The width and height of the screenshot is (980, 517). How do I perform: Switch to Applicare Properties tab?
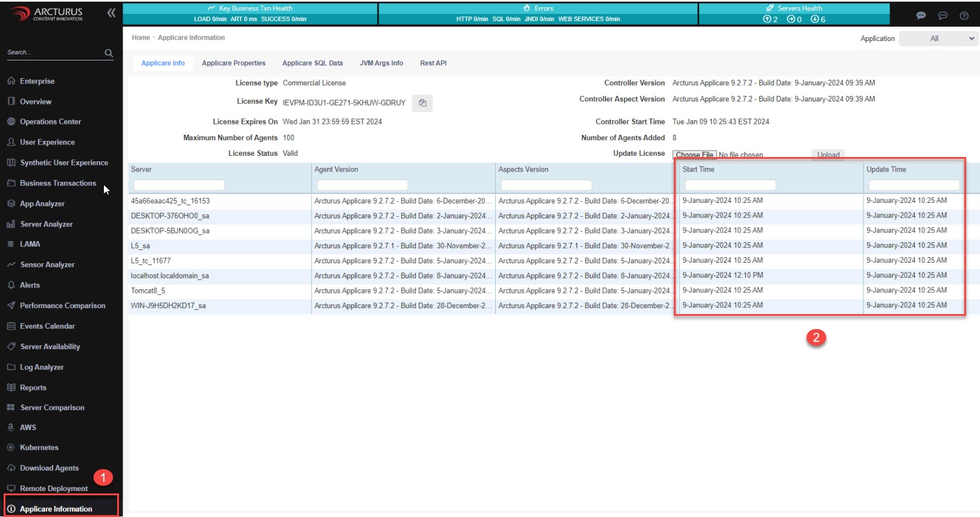pos(234,63)
